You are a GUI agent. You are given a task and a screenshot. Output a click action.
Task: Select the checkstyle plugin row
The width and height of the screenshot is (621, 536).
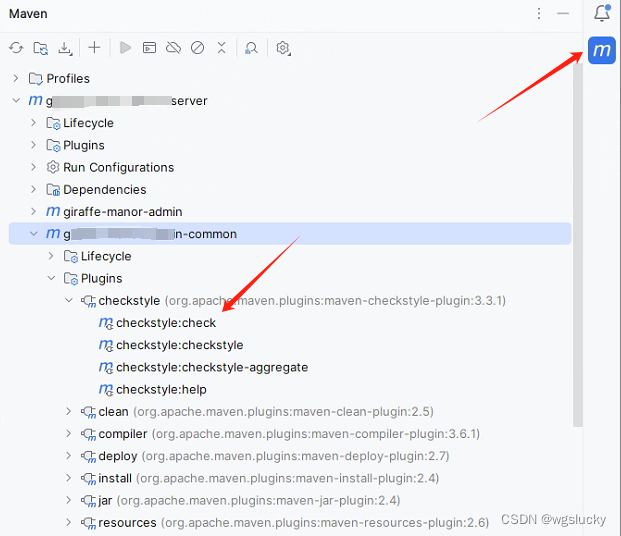[x=290, y=301]
